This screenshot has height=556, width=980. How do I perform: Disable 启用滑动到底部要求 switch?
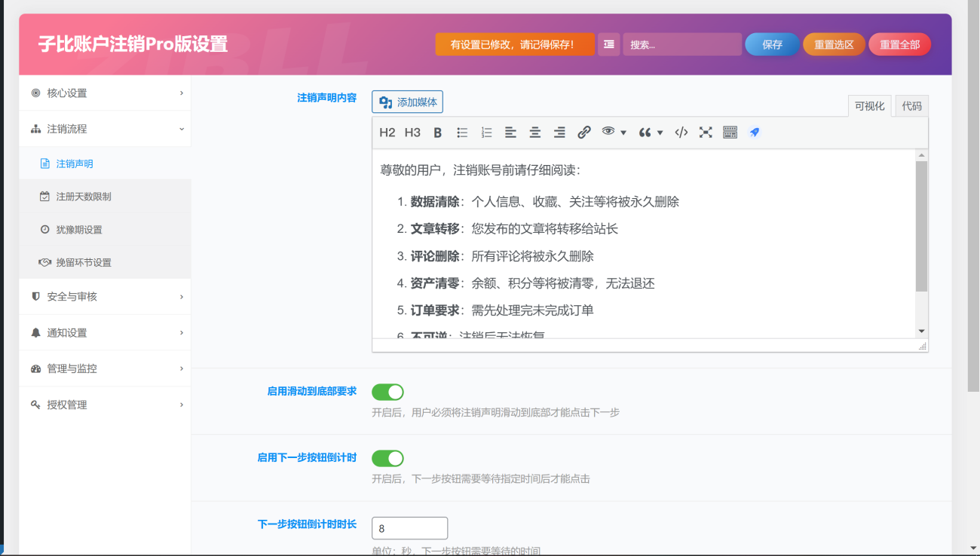point(387,392)
